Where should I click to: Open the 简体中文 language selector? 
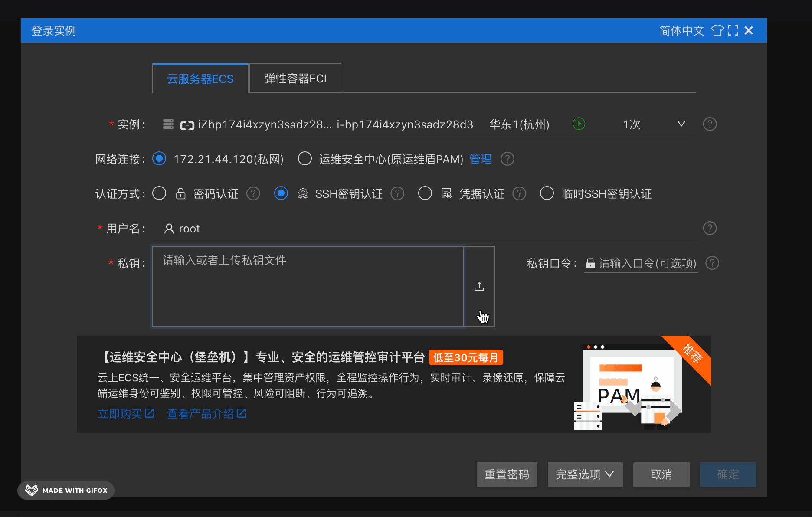tap(681, 30)
